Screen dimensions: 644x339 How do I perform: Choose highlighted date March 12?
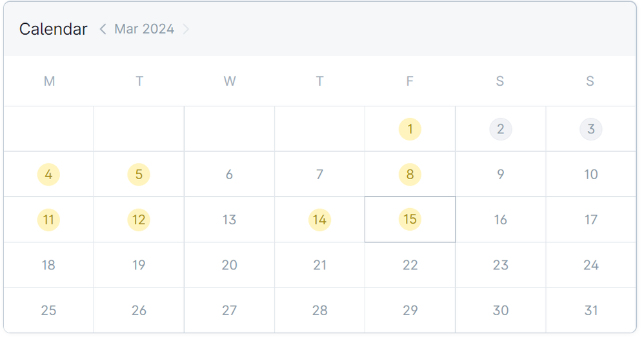pyautogui.click(x=139, y=220)
